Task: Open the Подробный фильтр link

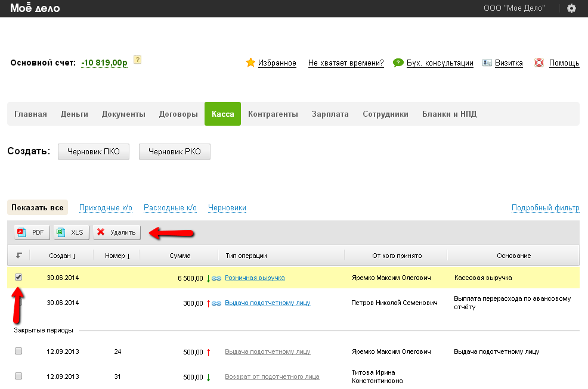Action: pyautogui.click(x=545, y=208)
